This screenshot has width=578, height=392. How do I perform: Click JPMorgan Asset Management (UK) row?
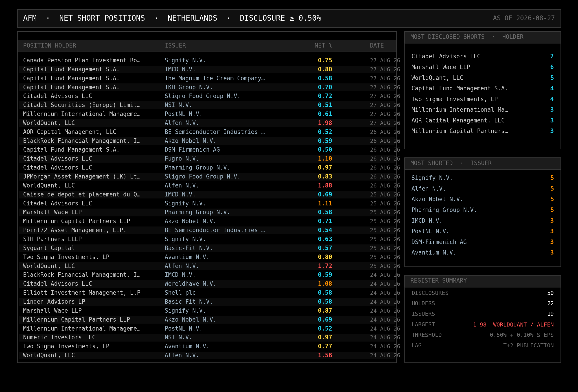point(207,176)
